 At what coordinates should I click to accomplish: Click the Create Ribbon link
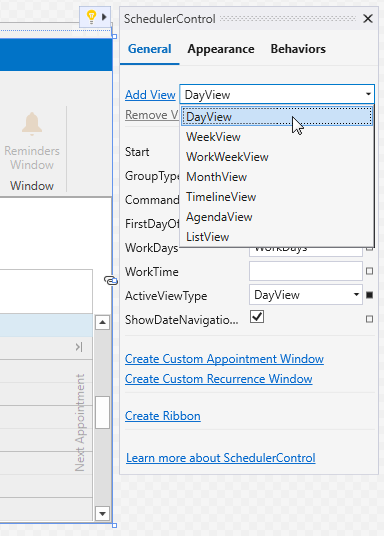pyautogui.click(x=163, y=416)
